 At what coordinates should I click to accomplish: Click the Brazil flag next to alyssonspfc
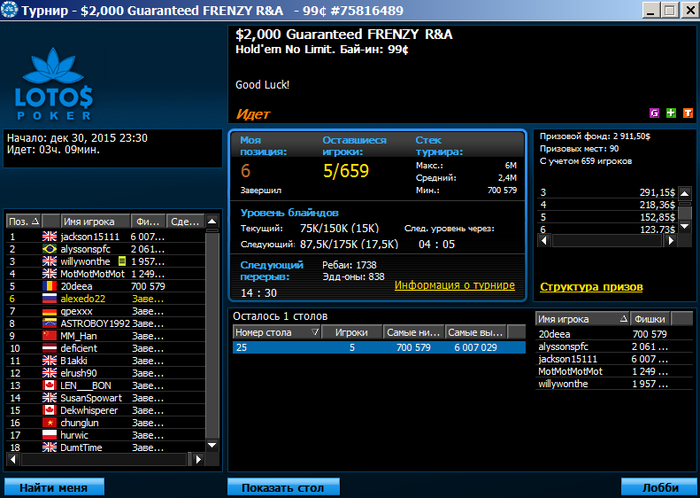pyautogui.click(x=50, y=249)
